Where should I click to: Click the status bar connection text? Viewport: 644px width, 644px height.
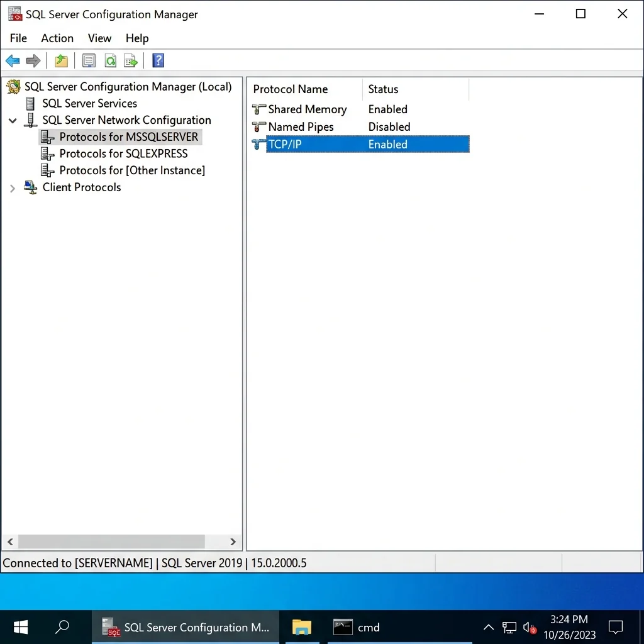[x=155, y=563]
